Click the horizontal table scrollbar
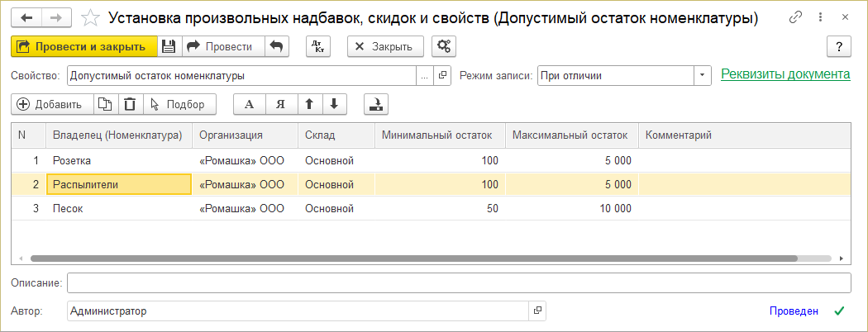Viewport: 868px width, 332px height. pyautogui.click(x=414, y=258)
